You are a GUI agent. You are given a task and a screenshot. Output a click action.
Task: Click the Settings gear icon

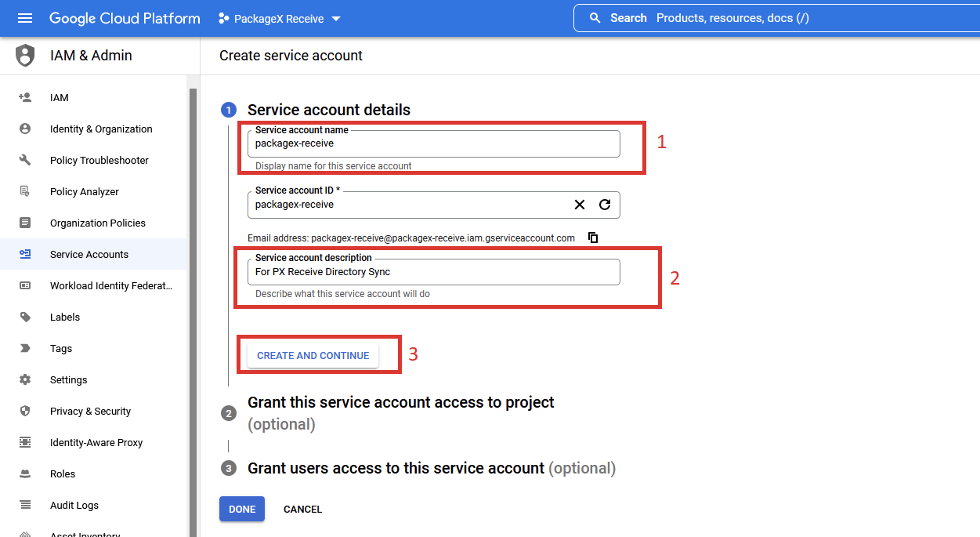tap(25, 380)
